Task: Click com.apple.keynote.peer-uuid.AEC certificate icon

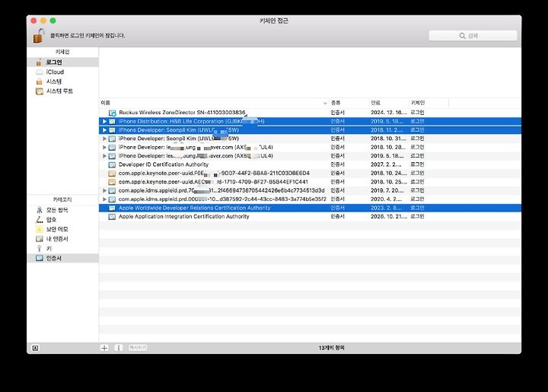Action: coord(112,182)
